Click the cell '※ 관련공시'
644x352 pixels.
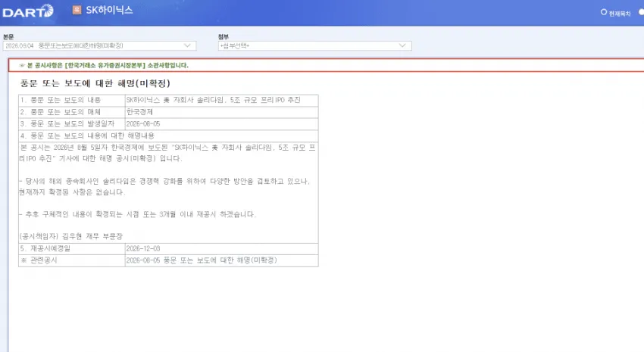coord(72,260)
